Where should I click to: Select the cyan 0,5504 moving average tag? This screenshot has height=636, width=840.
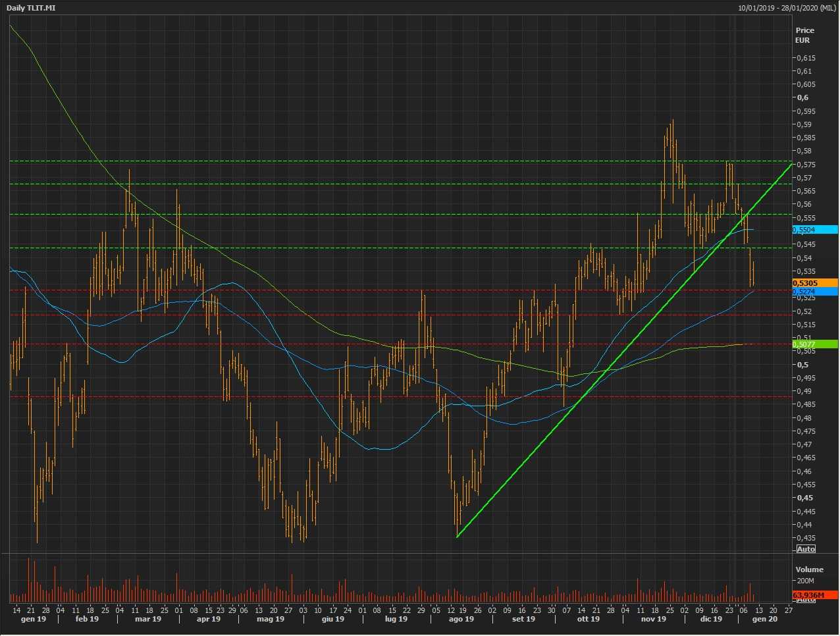pyautogui.click(x=815, y=230)
